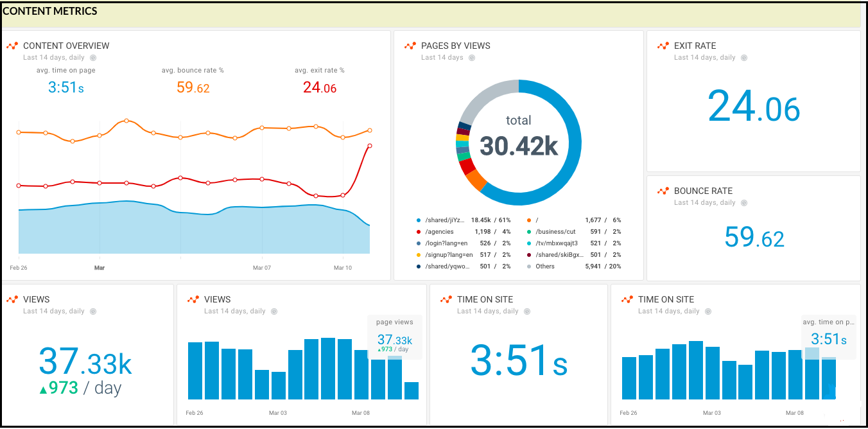This screenshot has height=429, width=868.
Task: Click grey circle icon beside Pages by Views date range
Action: (472, 58)
